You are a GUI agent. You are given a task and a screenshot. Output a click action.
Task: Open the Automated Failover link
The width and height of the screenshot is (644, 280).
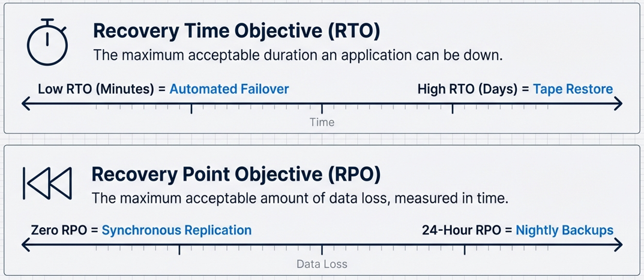click(x=229, y=89)
